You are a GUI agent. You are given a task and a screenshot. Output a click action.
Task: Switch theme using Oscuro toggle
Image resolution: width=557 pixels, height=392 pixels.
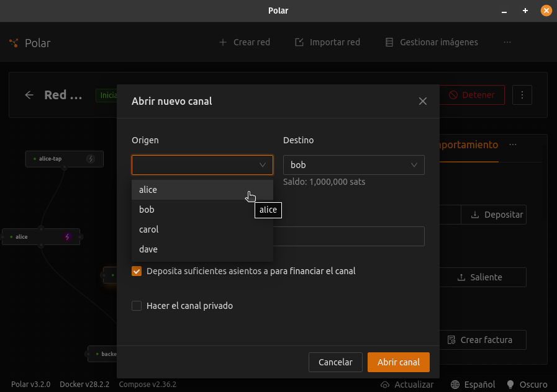(527, 385)
